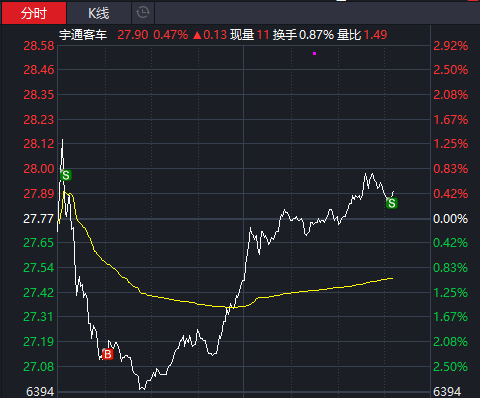Click the 换手 0.87% turnover value
This screenshot has height=398, width=480.
pos(303,35)
